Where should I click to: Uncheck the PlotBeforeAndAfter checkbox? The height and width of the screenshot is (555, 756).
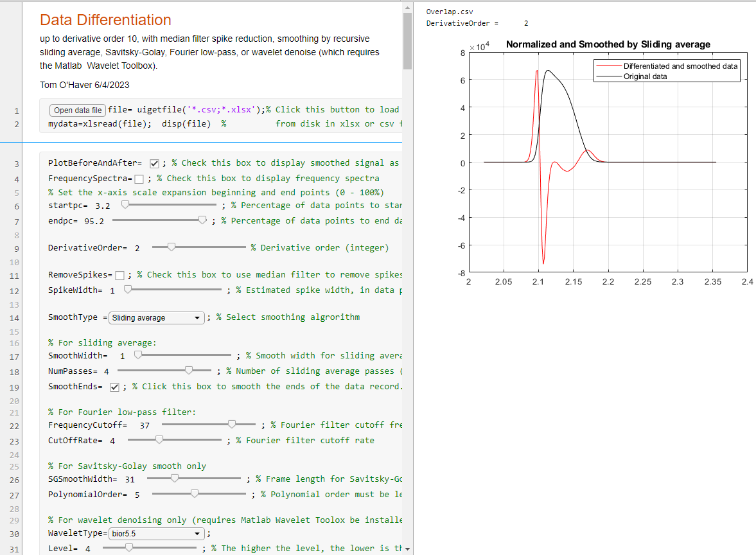coord(154,163)
